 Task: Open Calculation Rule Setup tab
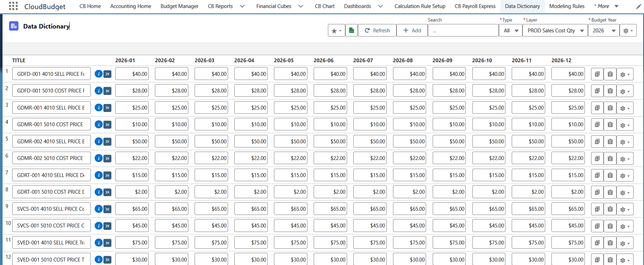[420, 6]
